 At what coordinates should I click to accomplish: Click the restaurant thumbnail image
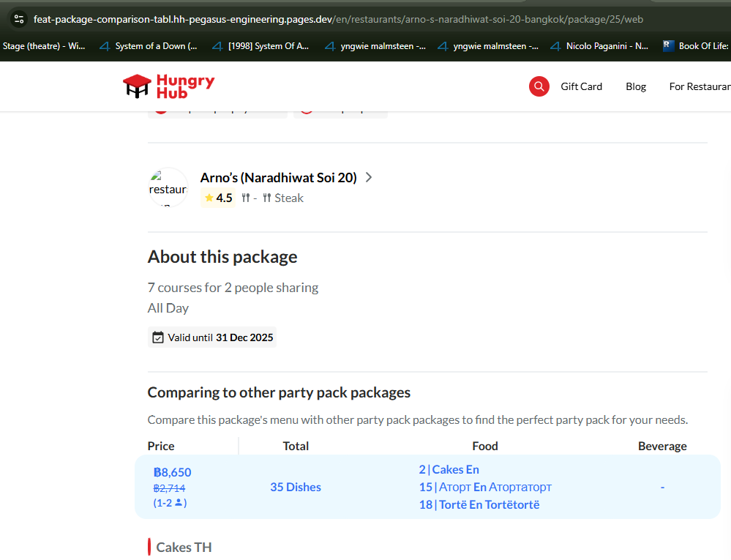[168, 187]
